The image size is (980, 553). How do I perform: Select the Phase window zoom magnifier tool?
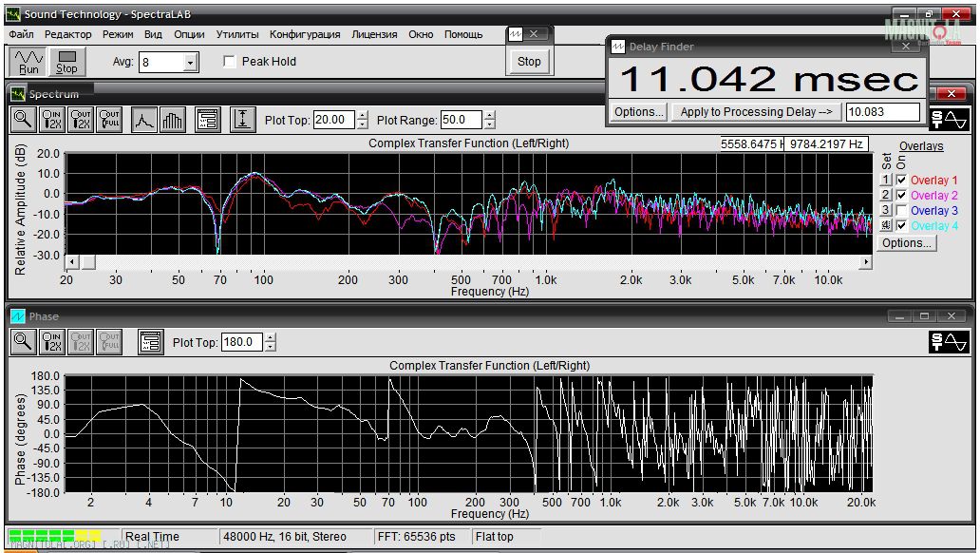[23, 341]
